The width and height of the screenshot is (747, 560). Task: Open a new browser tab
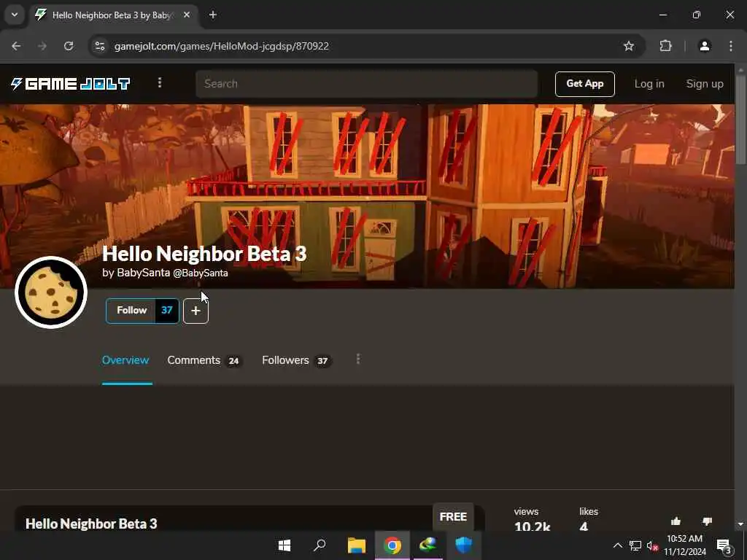tap(213, 15)
